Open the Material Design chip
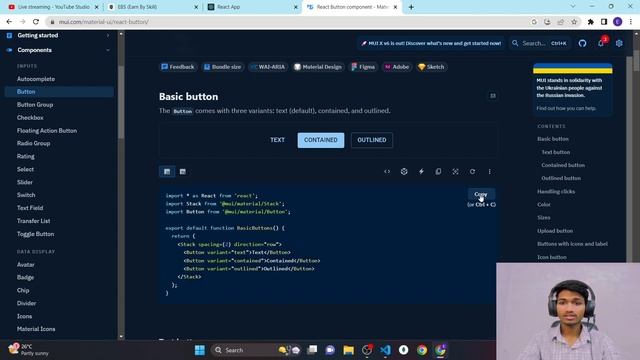The image size is (640, 360). point(318,67)
